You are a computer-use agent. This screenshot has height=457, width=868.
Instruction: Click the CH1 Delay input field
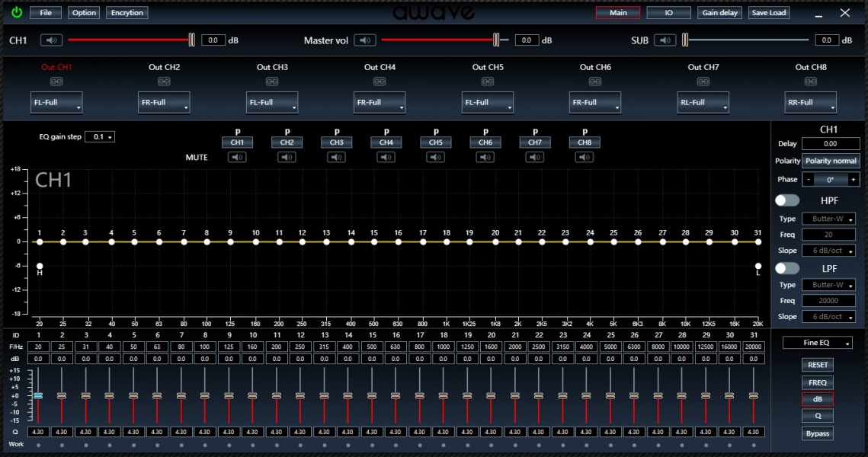(x=830, y=143)
